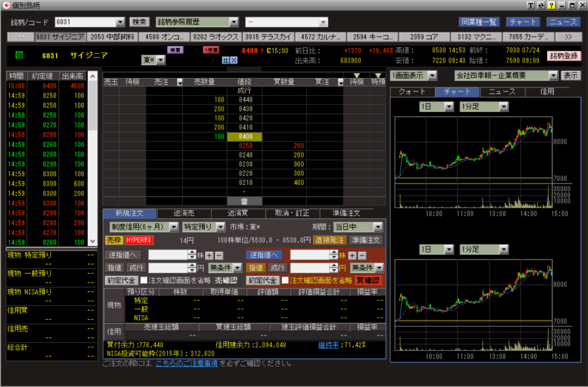The width and height of the screenshot is (588, 387).
Task: Click the minus button next to buy quantity 株
Action: pos(362,255)
